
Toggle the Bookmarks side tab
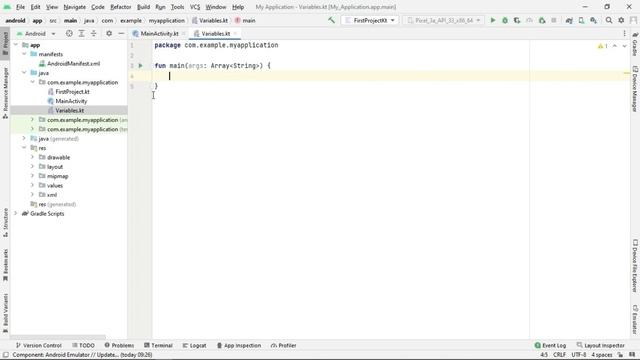[x=5, y=265]
